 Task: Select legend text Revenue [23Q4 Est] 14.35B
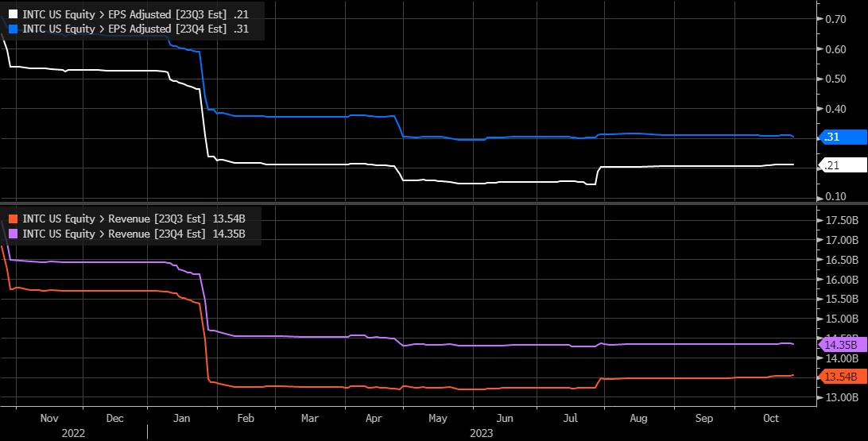click(176, 234)
